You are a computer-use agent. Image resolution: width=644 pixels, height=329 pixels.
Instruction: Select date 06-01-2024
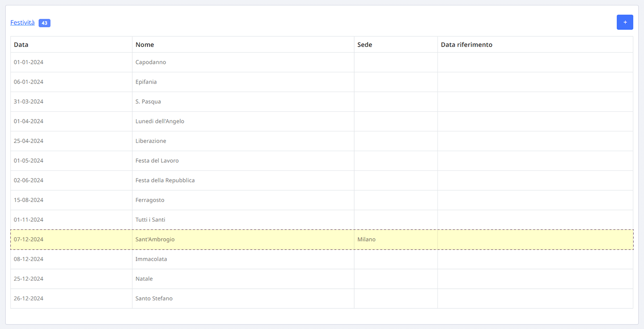(x=29, y=82)
